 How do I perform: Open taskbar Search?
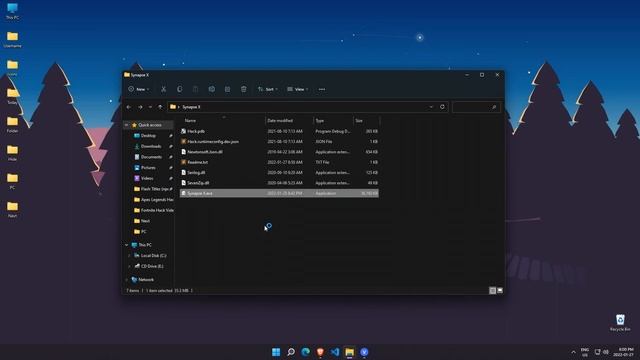pyautogui.click(x=291, y=352)
